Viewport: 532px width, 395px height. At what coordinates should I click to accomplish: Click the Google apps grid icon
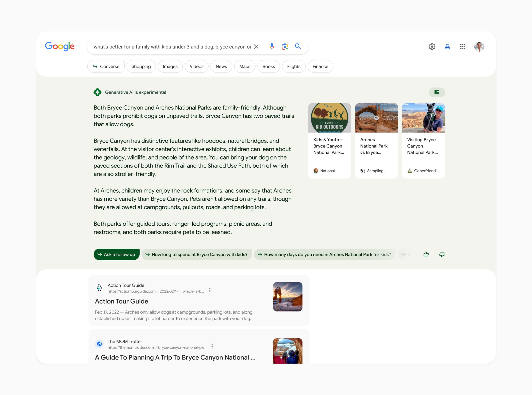click(462, 46)
